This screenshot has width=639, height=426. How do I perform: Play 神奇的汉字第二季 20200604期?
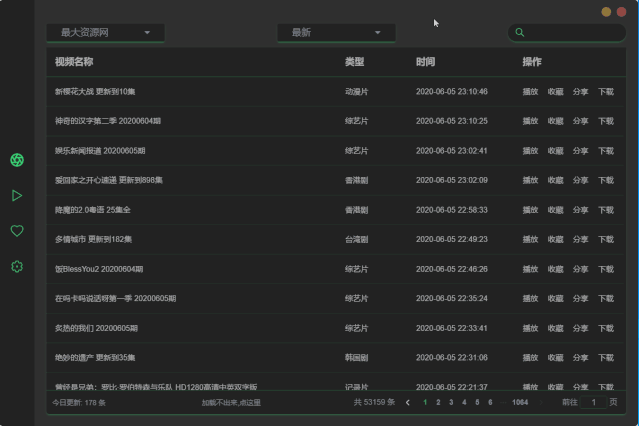tap(530, 121)
